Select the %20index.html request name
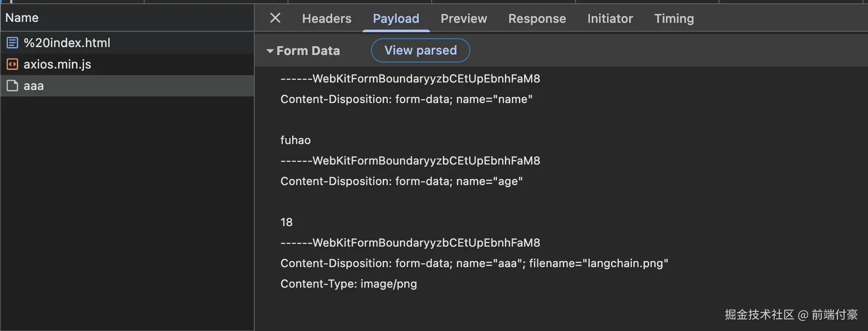The height and width of the screenshot is (331, 868). (67, 43)
